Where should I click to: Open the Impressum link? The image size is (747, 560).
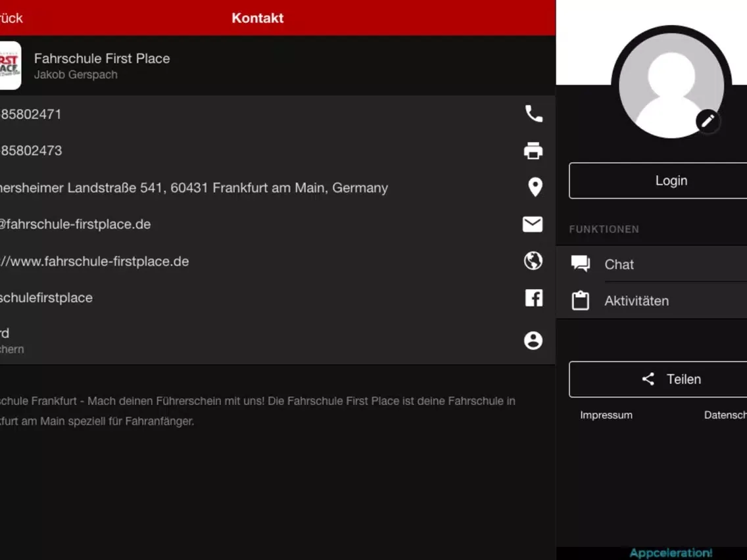[x=606, y=415]
